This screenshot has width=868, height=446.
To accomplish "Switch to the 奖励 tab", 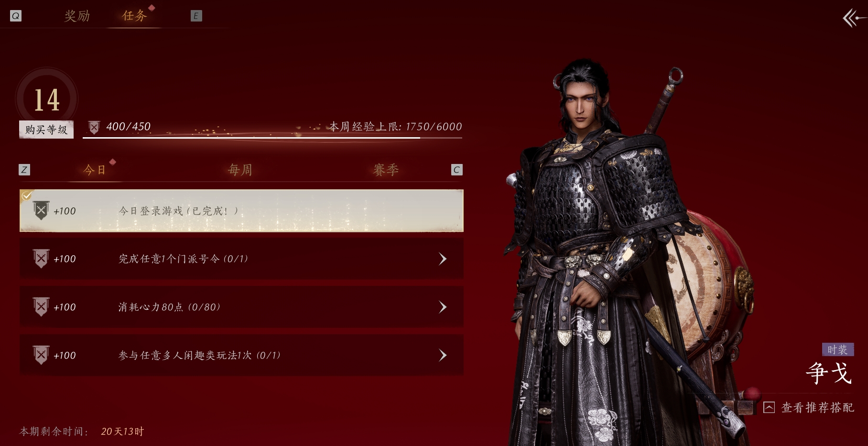I will (x=77, y=16).
